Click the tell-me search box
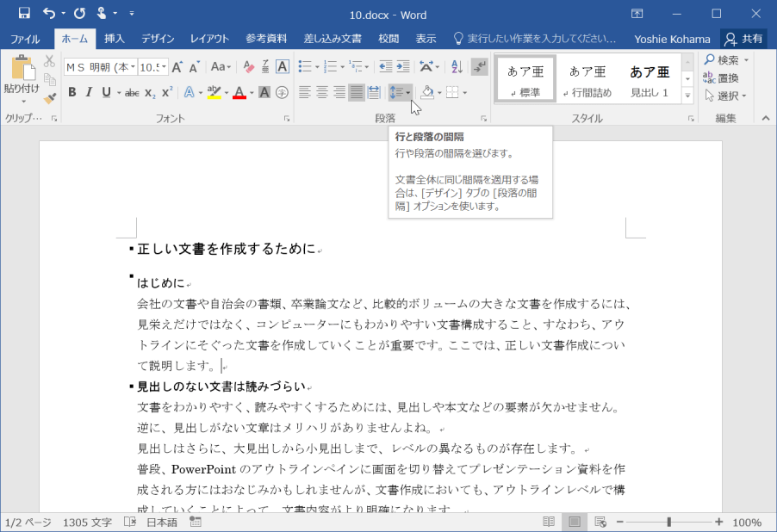 [x=535, y=39]
